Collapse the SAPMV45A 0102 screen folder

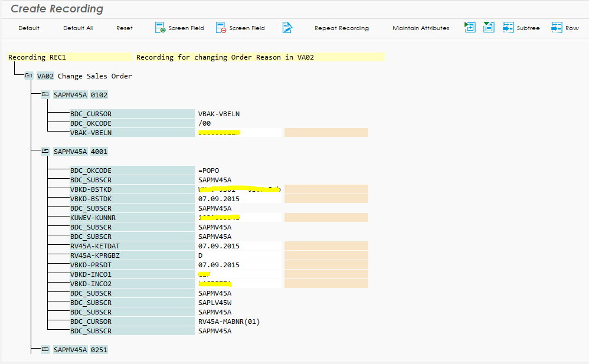pyautogui.click(x=45, y=94)
